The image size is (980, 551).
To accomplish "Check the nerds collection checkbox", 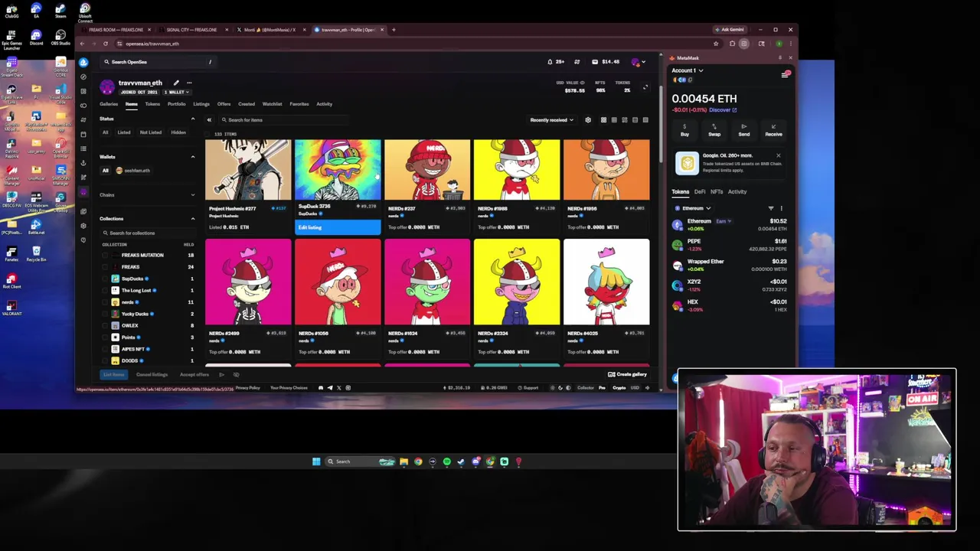I will click(106, 302).
